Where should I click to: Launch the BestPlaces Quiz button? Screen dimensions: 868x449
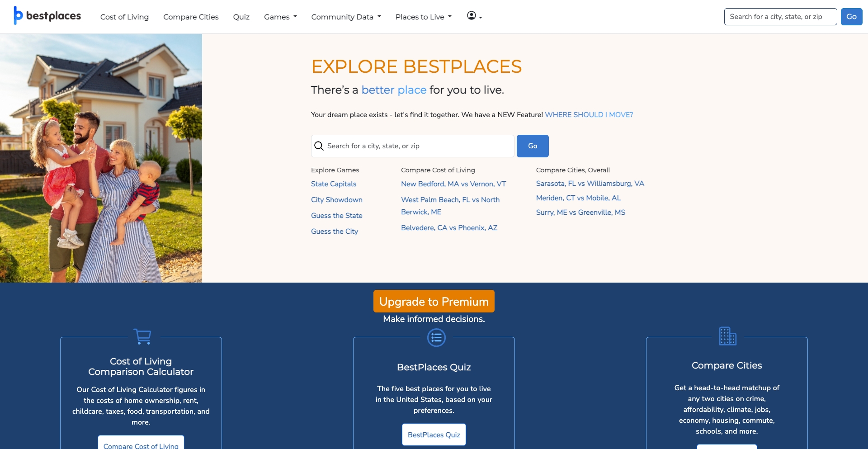click(434, 435)
